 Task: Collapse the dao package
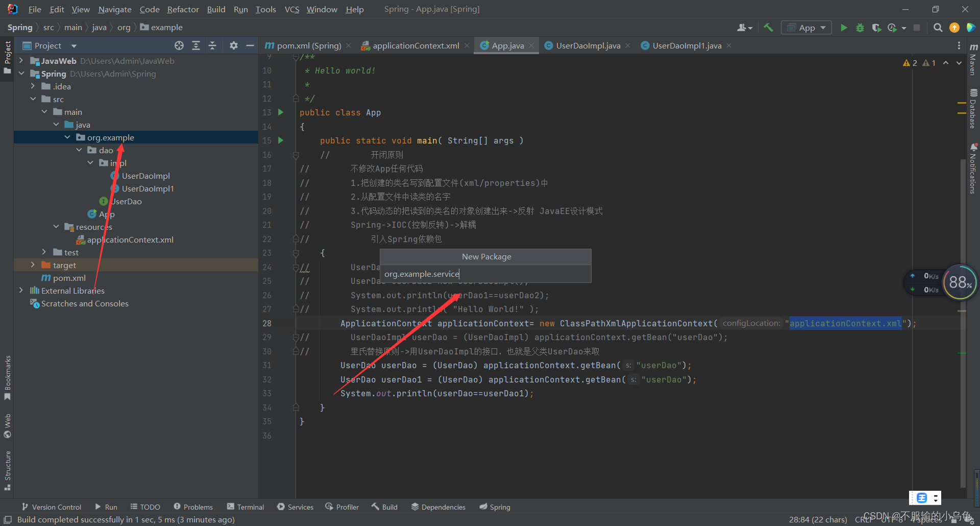click(x=79, y=150)
